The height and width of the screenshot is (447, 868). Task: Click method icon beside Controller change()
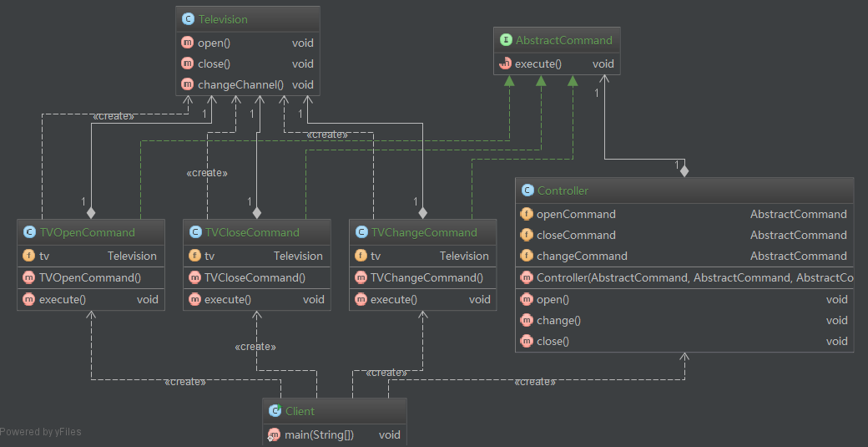[x=527, y=320]
